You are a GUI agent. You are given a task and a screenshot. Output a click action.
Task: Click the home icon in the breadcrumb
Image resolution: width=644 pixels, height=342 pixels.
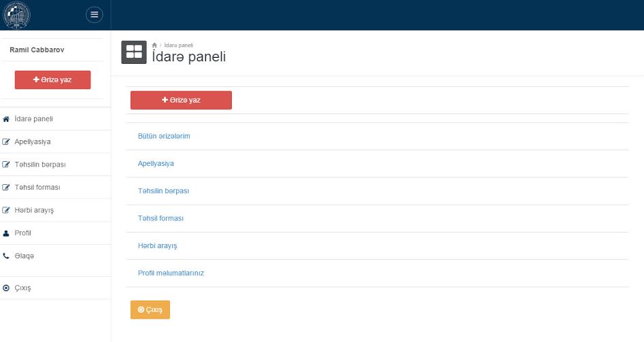click(154, 45)
